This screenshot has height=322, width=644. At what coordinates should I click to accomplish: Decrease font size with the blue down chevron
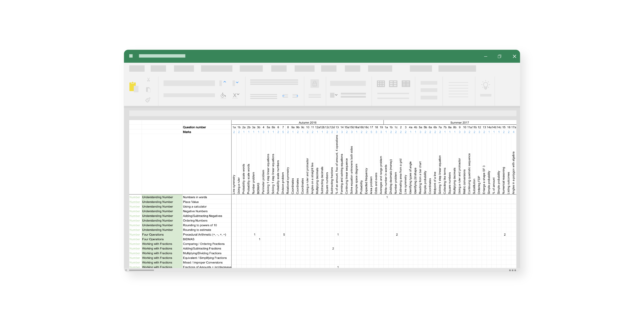point(237,82)
